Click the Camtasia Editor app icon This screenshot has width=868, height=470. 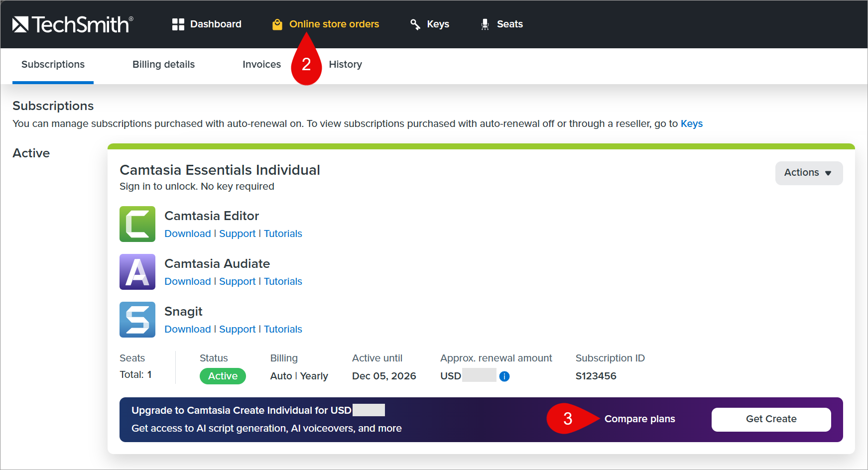pyautogui.click(x=137, y=224)
